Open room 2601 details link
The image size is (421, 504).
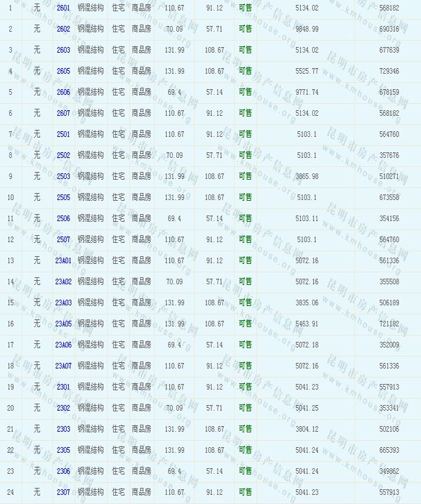(x=63, y=8)
